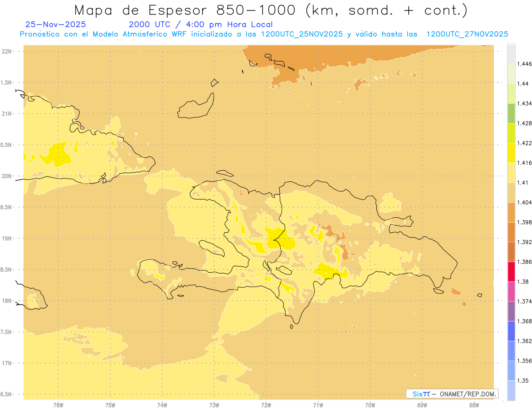Pick the green legend swatch between 1.428 and 1.434
Image resolution: width=532 pixels, height=411 pixels.
511,113
